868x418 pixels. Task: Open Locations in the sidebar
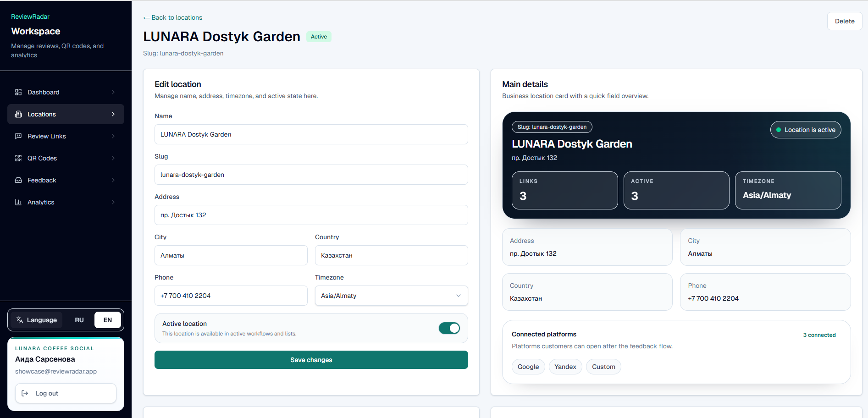pyautogui.click(x=66, y=114)
